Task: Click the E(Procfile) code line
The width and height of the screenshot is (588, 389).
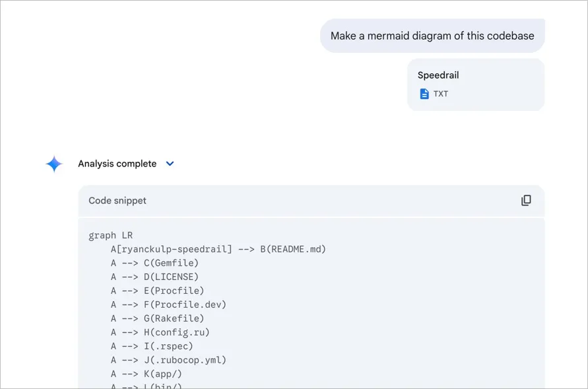Action: coord(157,291)
